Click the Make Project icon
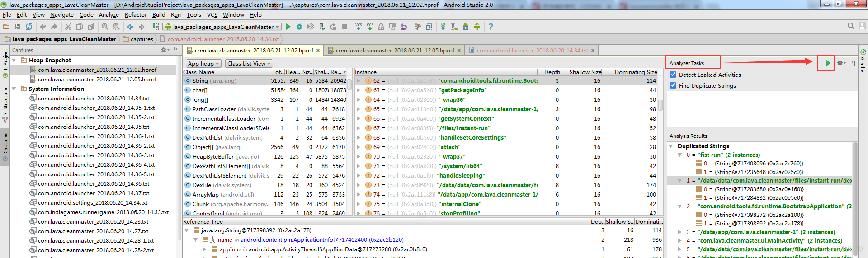The image size is (868, 258). pyautogui.click(x=156, y=27)
